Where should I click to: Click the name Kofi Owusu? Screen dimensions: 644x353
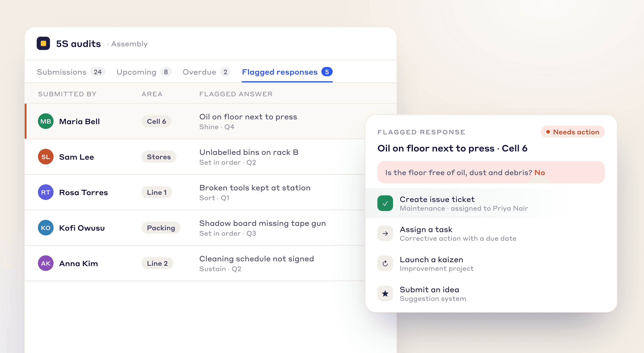(x=82, y=228)
